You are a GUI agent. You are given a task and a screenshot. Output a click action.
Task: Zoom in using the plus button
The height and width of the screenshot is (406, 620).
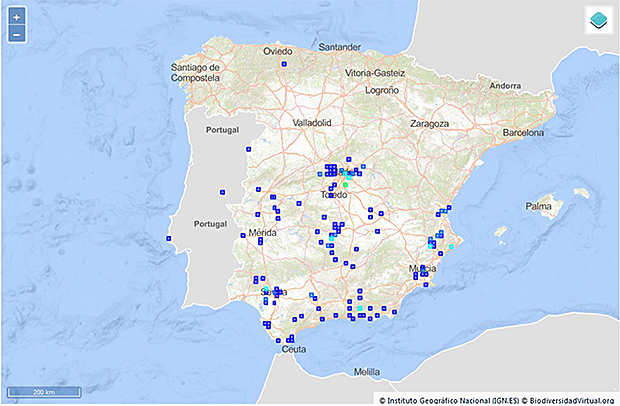[x=17, y=18]
